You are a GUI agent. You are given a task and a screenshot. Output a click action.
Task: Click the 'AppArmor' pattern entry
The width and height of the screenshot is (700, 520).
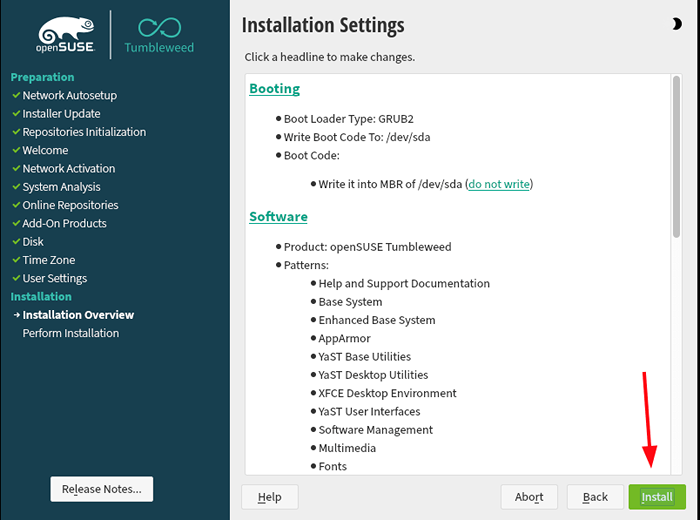(x=344, y=338)
